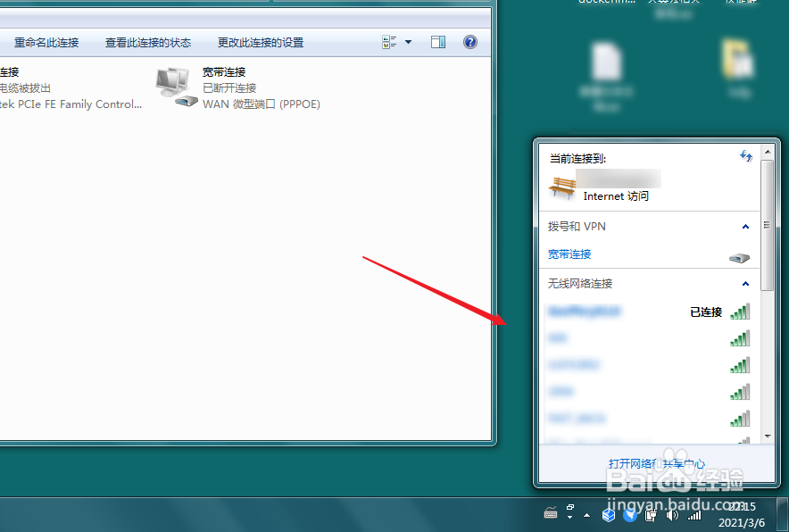The image size is (789, 532).
Task: Click the Internet 访问 status text
Action: [616, 196]
